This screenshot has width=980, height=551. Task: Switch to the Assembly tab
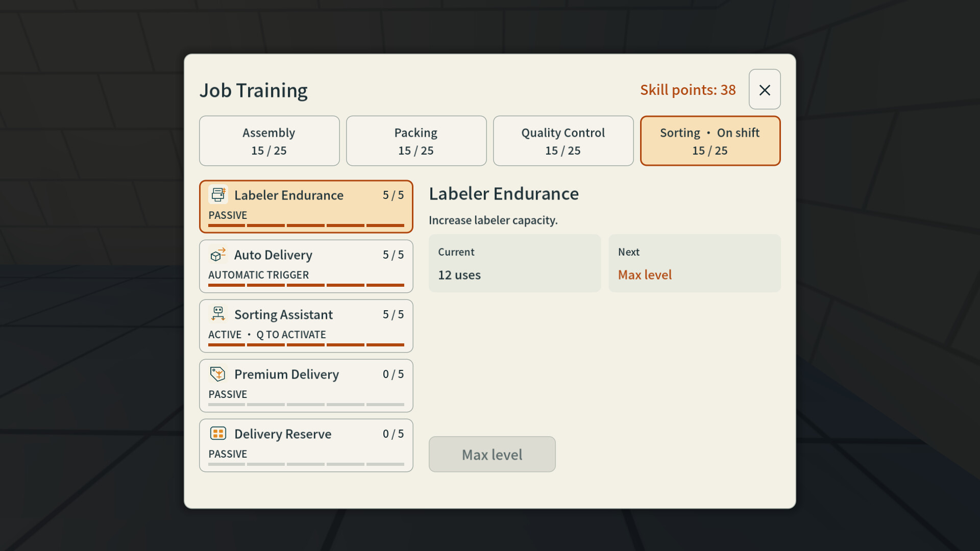(269, 141)
